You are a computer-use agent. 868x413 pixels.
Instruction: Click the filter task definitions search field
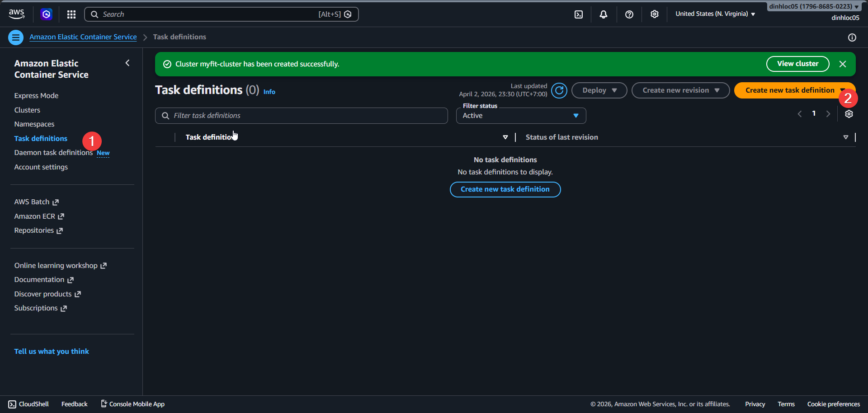pos(301,115)
